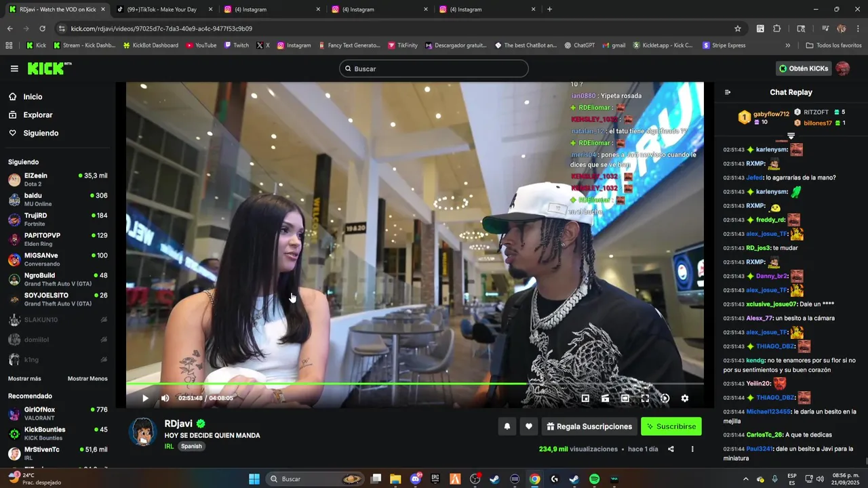Show hidden system tray icons

[745, 479]
